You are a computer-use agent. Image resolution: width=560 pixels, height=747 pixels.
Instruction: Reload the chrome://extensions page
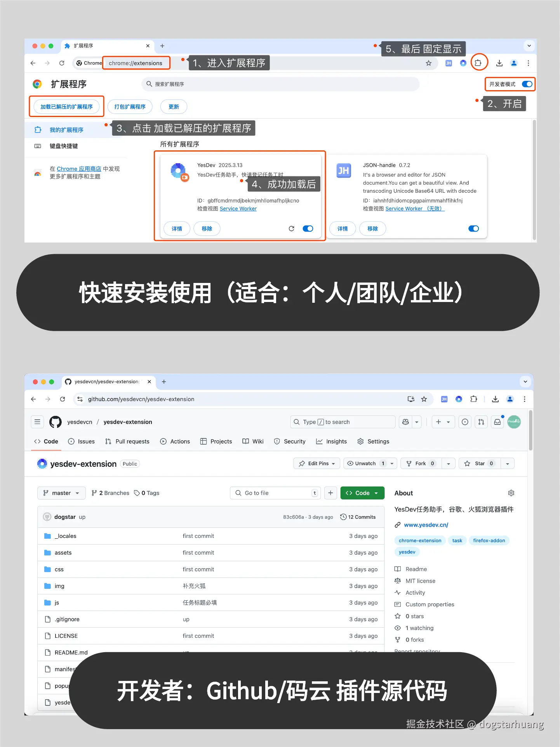pyautogui.click(x=62, y=63)
